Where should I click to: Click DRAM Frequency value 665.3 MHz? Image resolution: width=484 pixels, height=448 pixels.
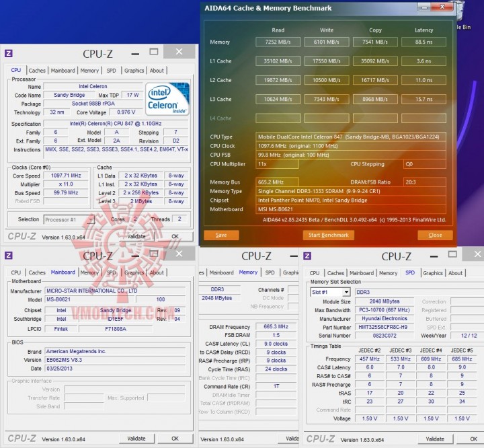pyautogui.click(x=276, y=326)
